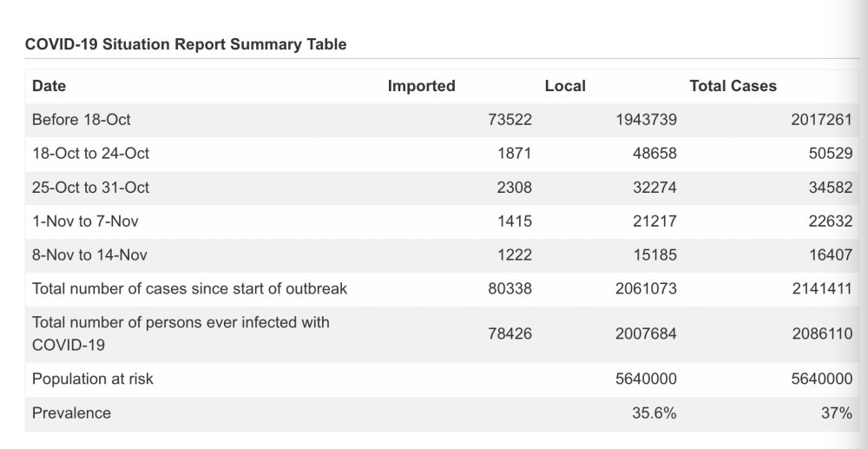Click local value 2007684 persons infected
The width and height of the screenshot is (868, 449).
[x=646, y=333]
